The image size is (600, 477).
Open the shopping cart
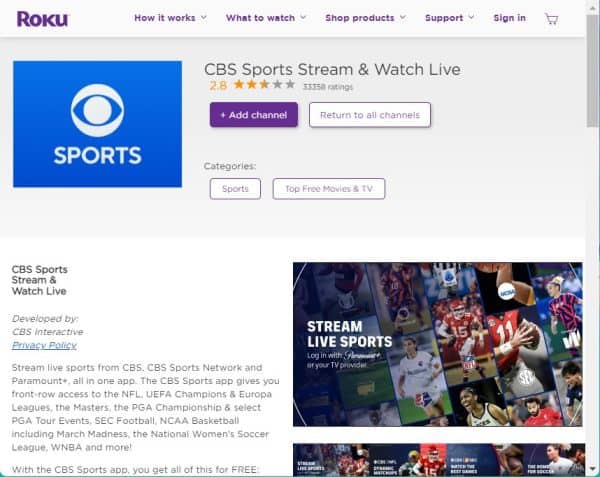[x=551, y=18]
